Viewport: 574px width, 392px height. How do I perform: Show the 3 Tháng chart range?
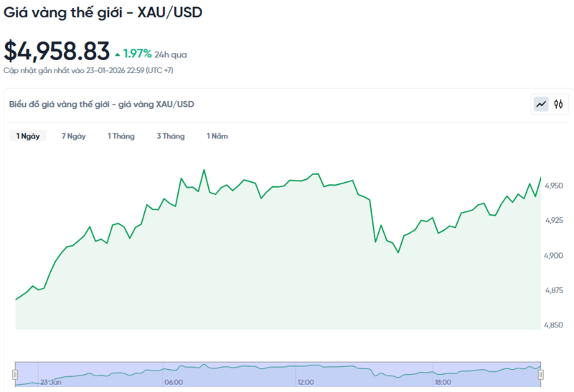point(170,136)
